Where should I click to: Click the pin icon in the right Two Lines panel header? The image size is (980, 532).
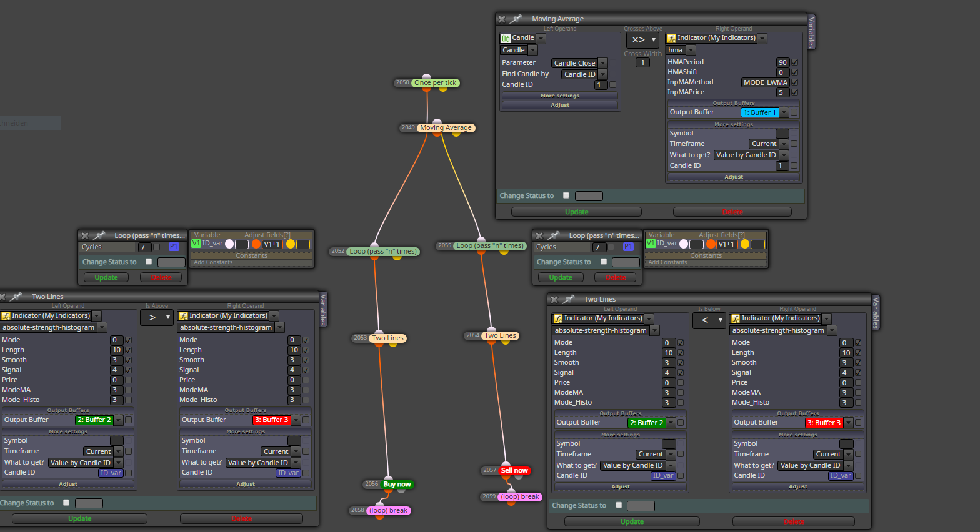[568, 300]
